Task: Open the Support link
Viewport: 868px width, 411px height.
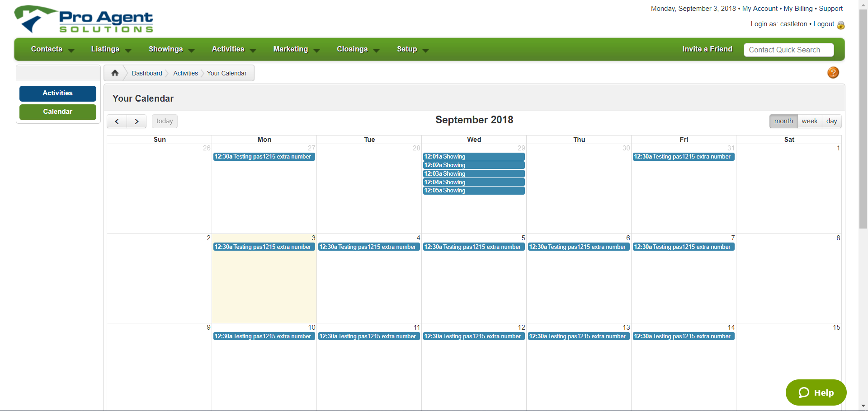Action: point(831,9)
